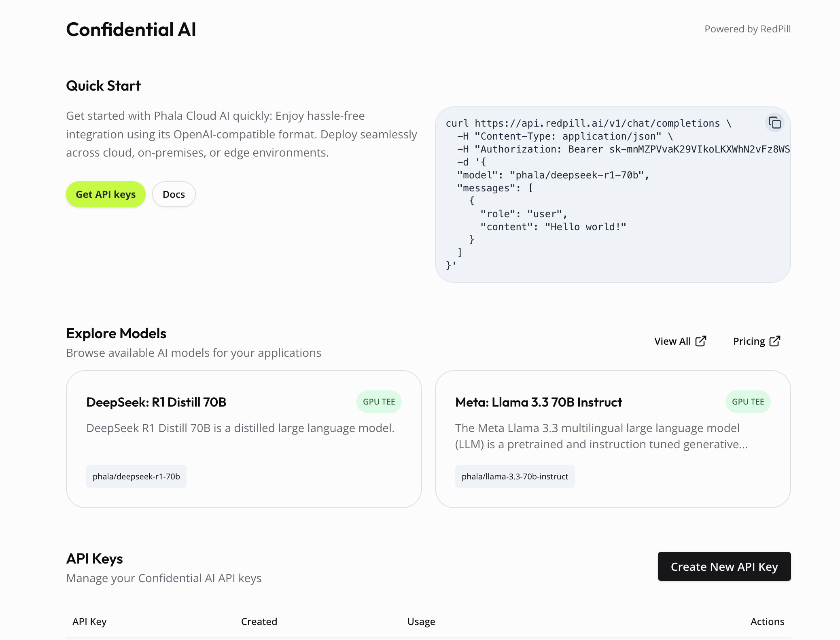Click phala/deepseek-r1-70b model ID chip
Viewport: 840px width, 640px height.
(x=136, y=477)
